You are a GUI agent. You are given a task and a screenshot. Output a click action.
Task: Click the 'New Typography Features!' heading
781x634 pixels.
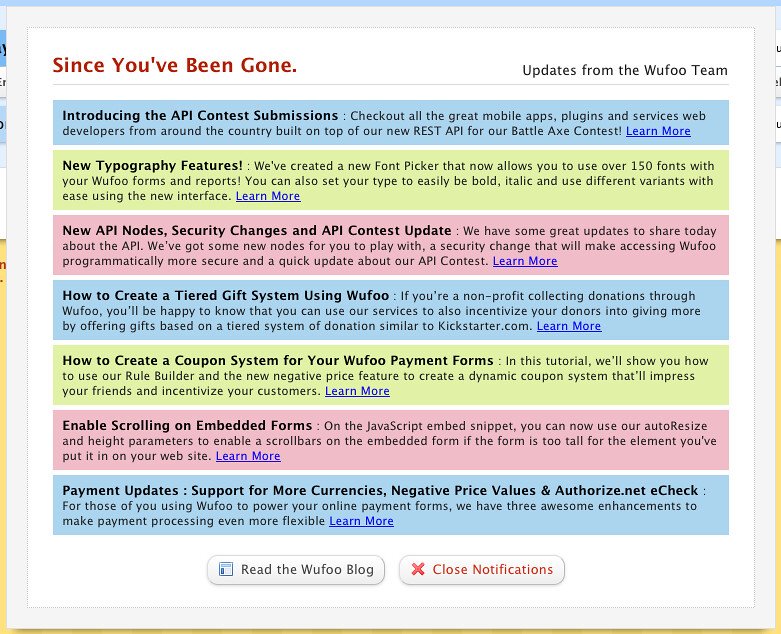[152, 165]
